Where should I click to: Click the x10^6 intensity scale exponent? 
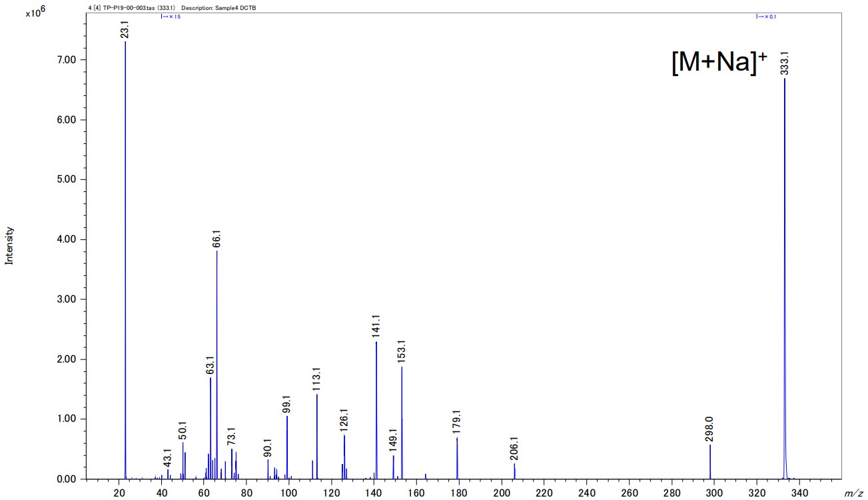(x=35, y=12)
